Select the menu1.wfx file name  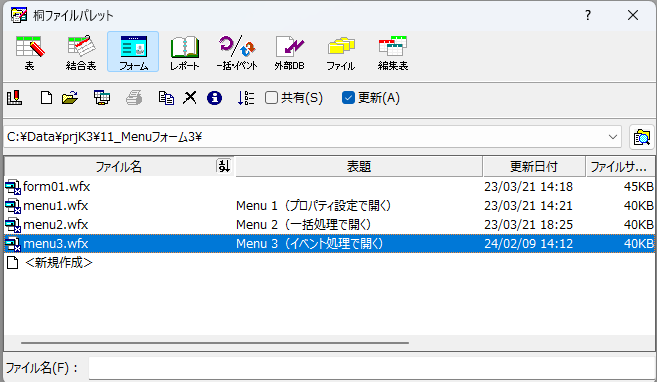point(56,206)
